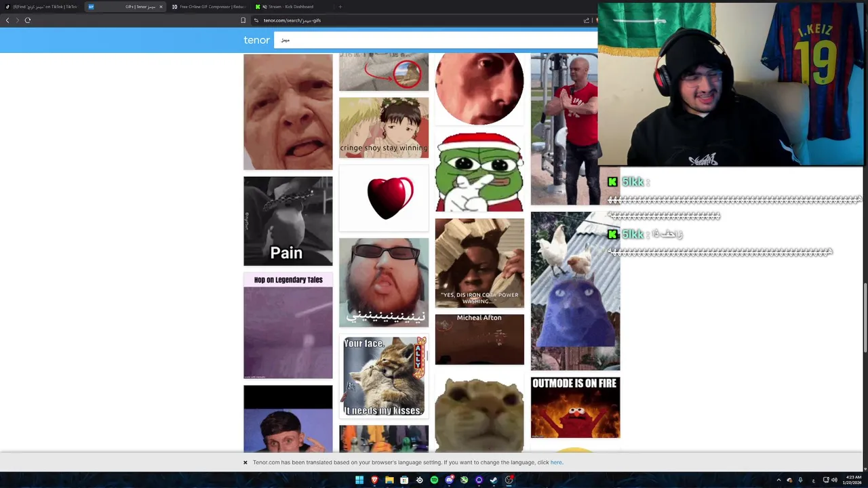Show hidden system tray icons
868x488 pixels.
(778, 480)
